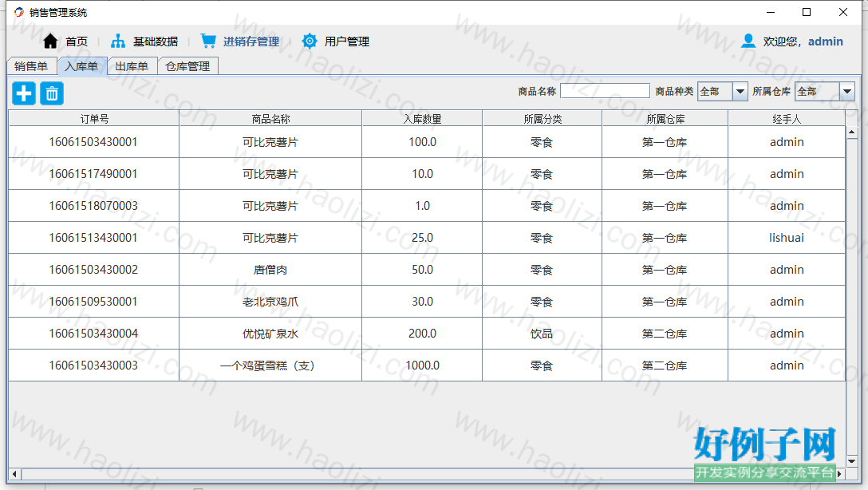The image size is (868, 490).
Task: Click the 25.0 quantity cell
Action: click(x=422, y=238)
